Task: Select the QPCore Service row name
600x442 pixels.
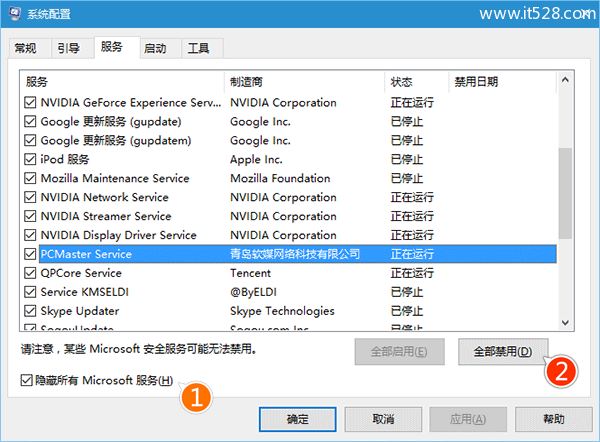Action: coord(81,273)
